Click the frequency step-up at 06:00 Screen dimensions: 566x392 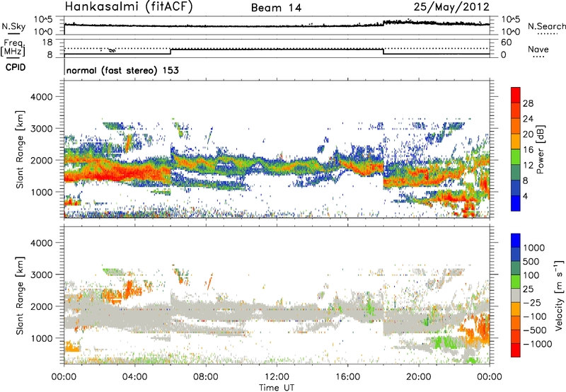(171, 52)
